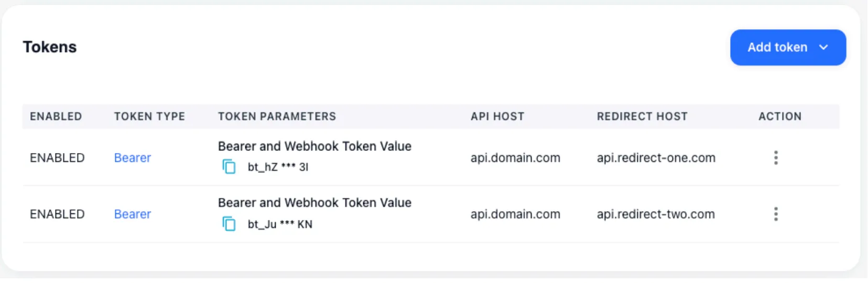Viewport: 868px width, 283px height.
Task: Click the Tokens section heading
Action: pyautogui.click(x=50, y=47)
